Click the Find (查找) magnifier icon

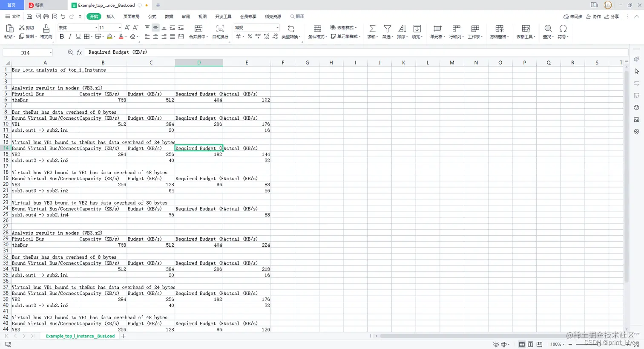548,29
